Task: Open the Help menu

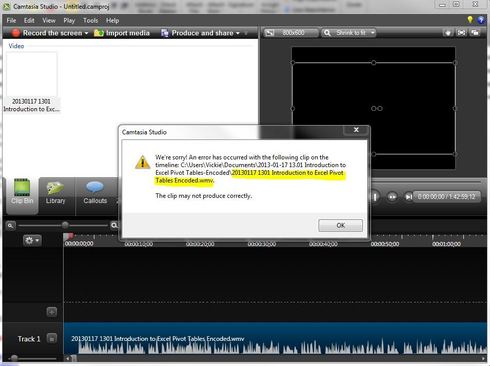Action: 112,21
